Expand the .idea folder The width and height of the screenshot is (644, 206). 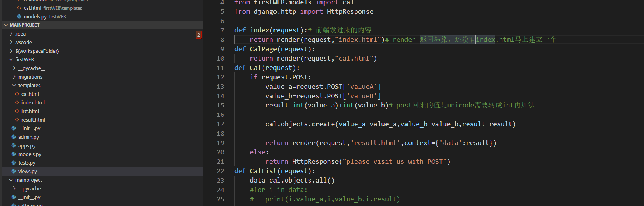pyautogui.click(x=102, y=34)
